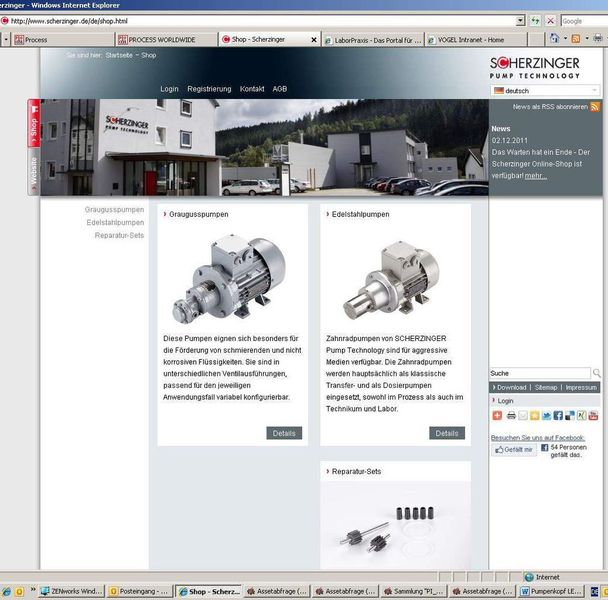
Task: Switch to the VOGEL Intranet - Home tab
Action: [476, 40]
